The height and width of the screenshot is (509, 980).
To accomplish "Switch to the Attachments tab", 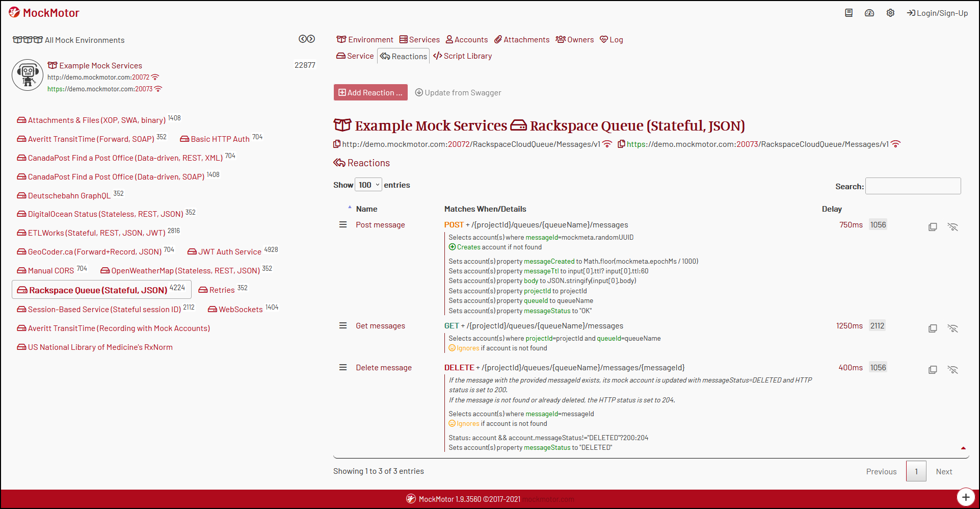I will 522,39.
